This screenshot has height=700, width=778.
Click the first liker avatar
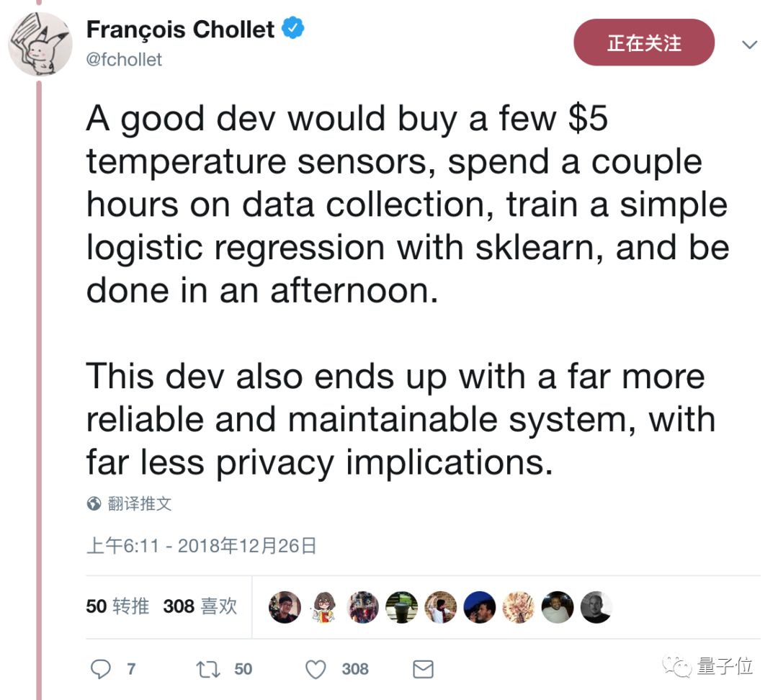[x=285, y=607]
